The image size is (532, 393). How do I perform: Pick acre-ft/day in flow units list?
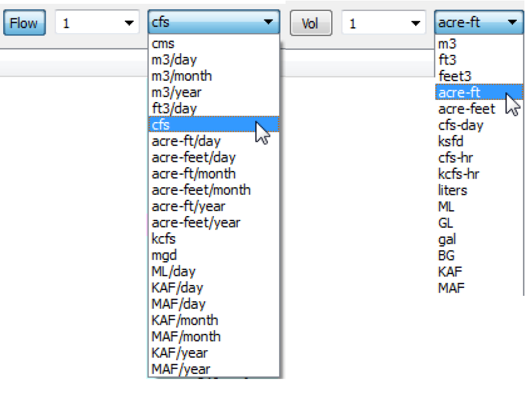(x=186, y=141)
